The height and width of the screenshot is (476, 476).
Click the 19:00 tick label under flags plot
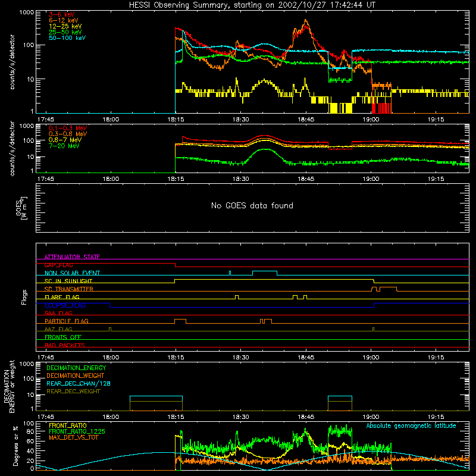tap(371, 358)
